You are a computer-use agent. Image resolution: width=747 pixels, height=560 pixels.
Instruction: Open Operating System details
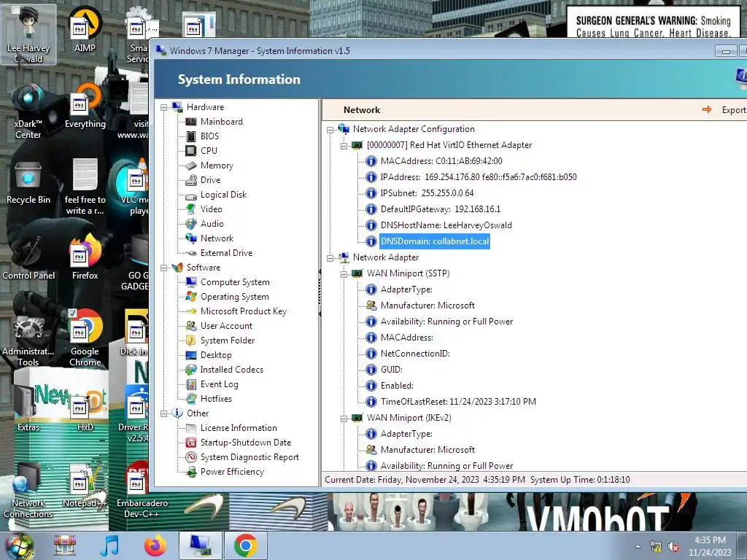[234, 297]
